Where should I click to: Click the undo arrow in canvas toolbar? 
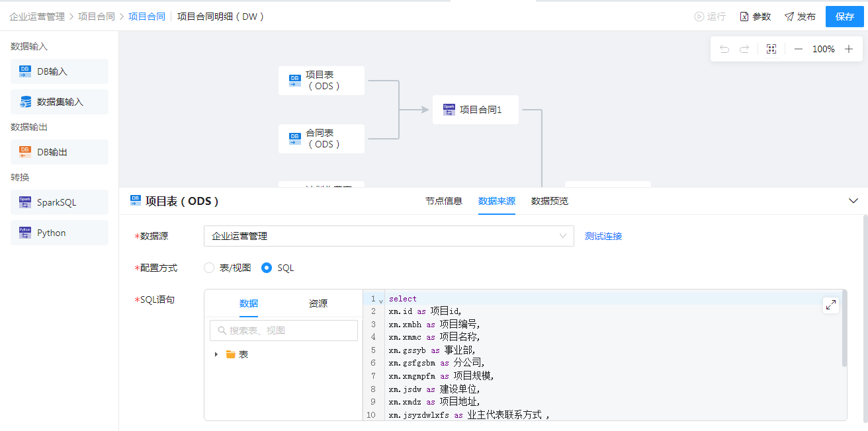[724, 49]
